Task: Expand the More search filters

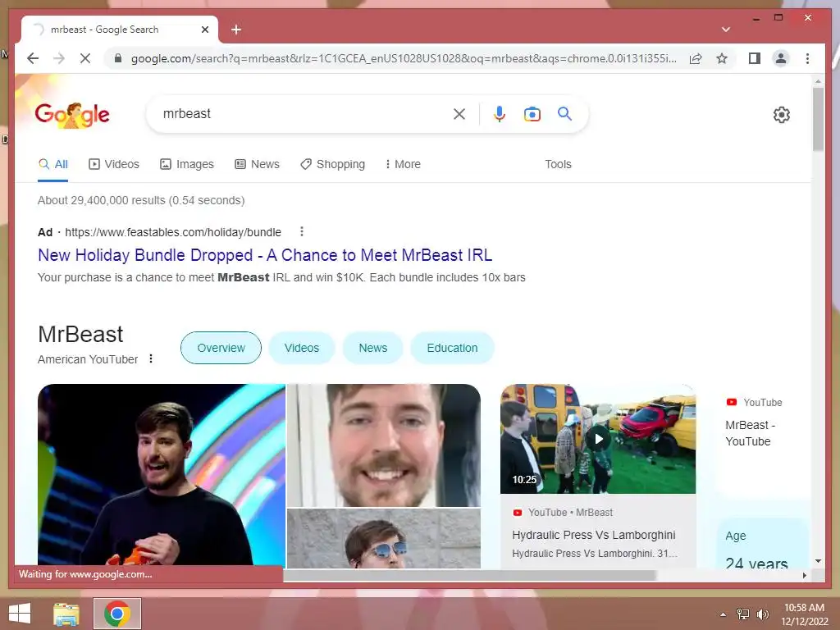Action: pyautogui.click(x=403, y=164)
